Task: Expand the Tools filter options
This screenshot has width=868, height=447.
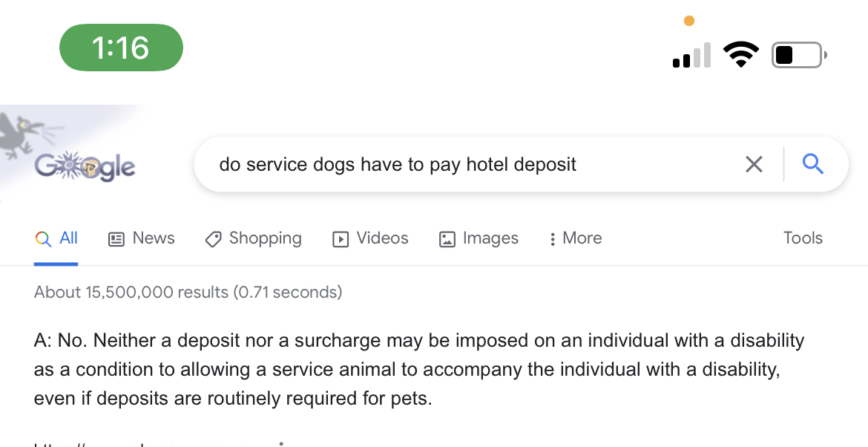Action: (803, 238)
